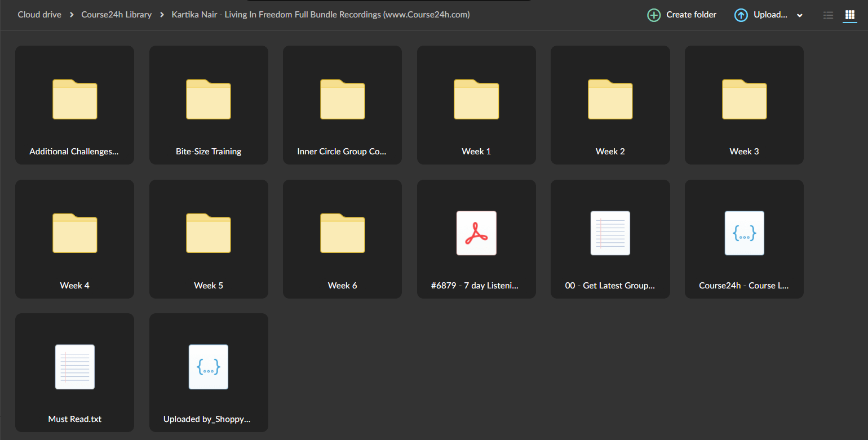Screen dimensions: 868x440
Task: Select 00 - Get Latest Group text file
Action: (x=610, y=239)
